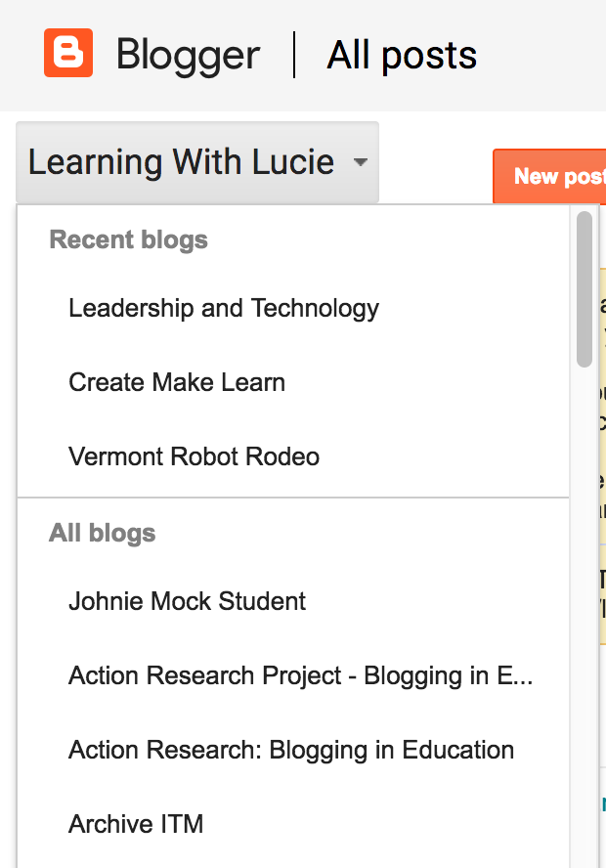Pick Action Research: Blogging in Education

point(290,750)
